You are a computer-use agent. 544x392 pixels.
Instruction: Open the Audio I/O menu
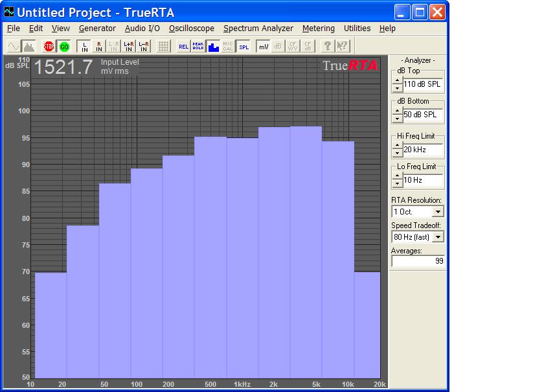coord(142,29)
